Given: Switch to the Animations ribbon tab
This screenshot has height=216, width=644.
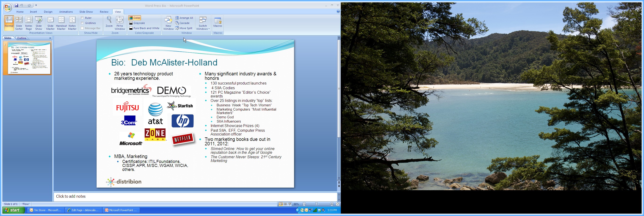Looking at the screenshot, I should (x=66, y=12).
